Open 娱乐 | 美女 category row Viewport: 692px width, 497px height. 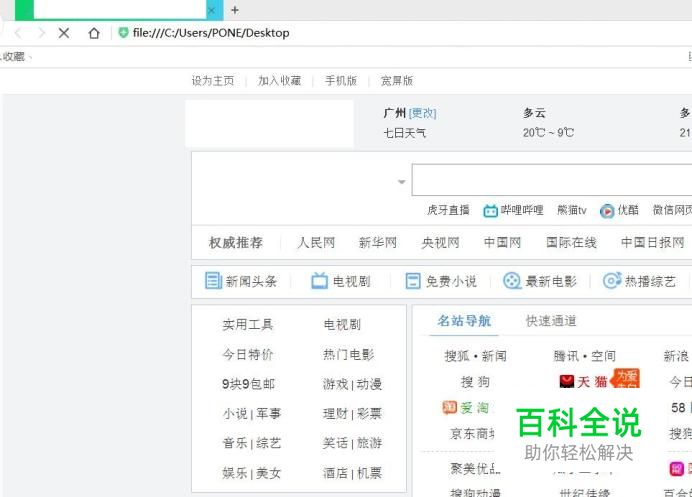(252, 473)
